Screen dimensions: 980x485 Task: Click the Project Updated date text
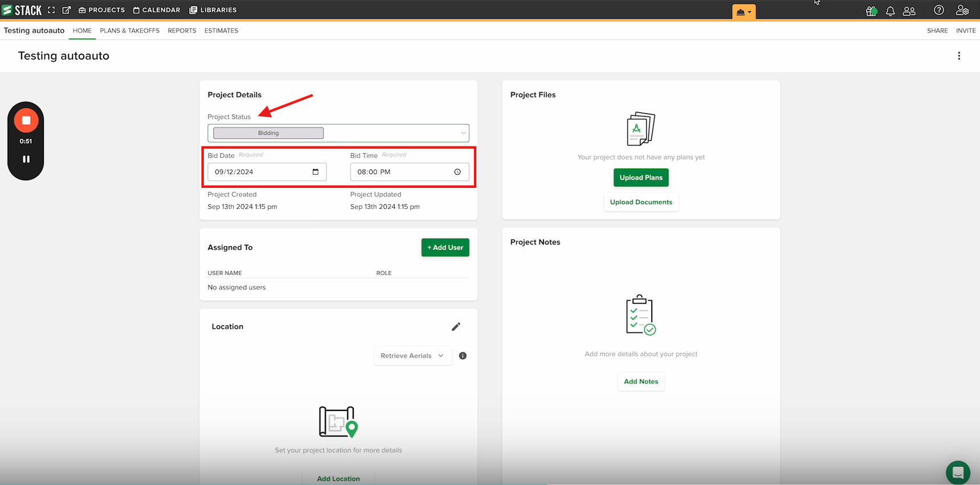pos(385,207)
